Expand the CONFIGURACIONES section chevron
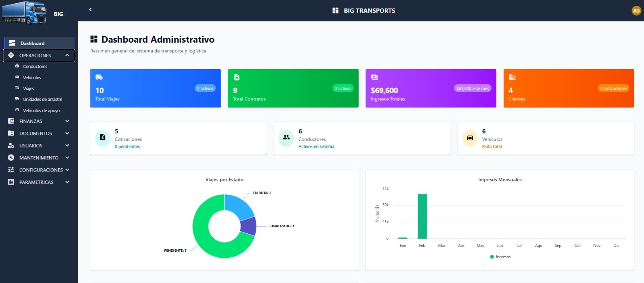The image size is (644, 283). 67,170
